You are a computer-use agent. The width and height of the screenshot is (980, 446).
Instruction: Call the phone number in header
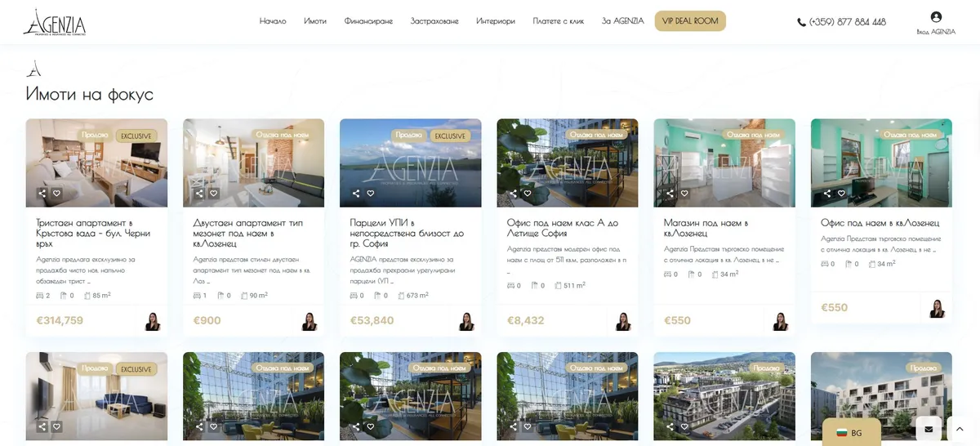click(x=841, y=22)
